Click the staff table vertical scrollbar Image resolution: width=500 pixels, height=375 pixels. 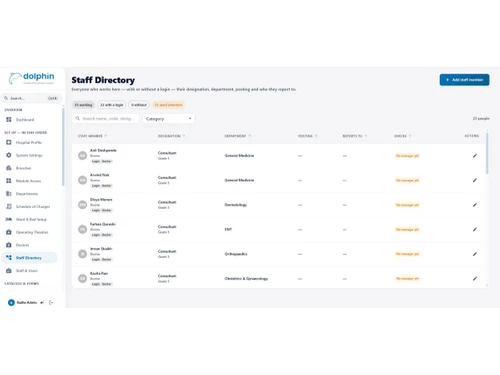pyautogui.click(x=487, y=153)
